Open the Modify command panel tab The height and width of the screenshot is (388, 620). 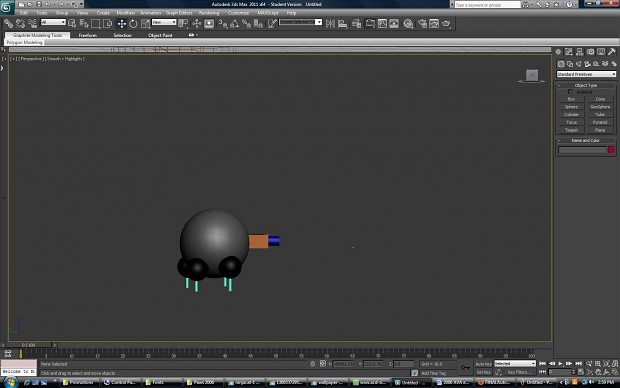pos(569,52)
